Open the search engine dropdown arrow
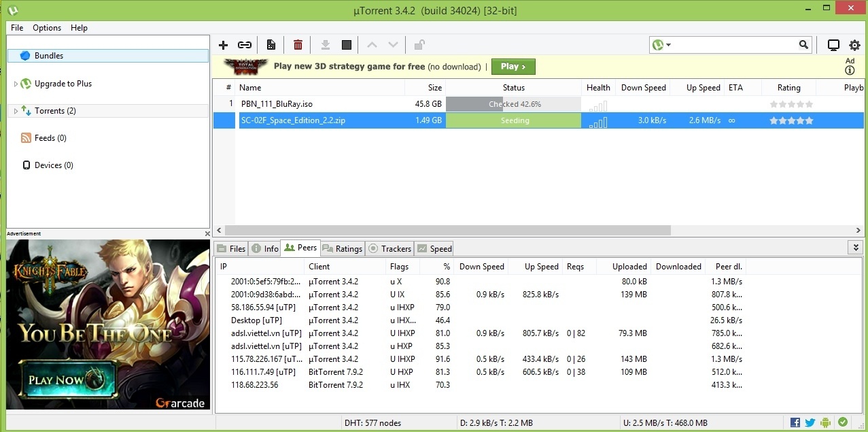Viewport: 868px width, 432px height. pyautogui.click(x=669, y=45)
